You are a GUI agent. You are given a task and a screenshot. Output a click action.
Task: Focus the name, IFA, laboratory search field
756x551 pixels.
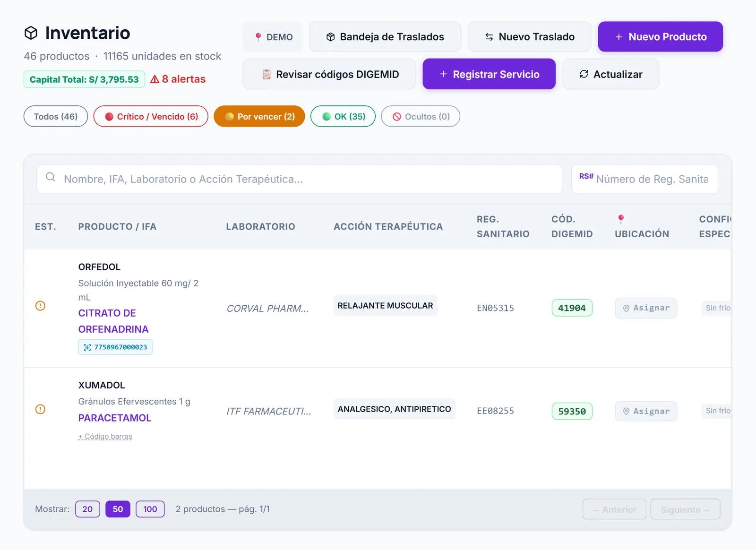[300, 179]
